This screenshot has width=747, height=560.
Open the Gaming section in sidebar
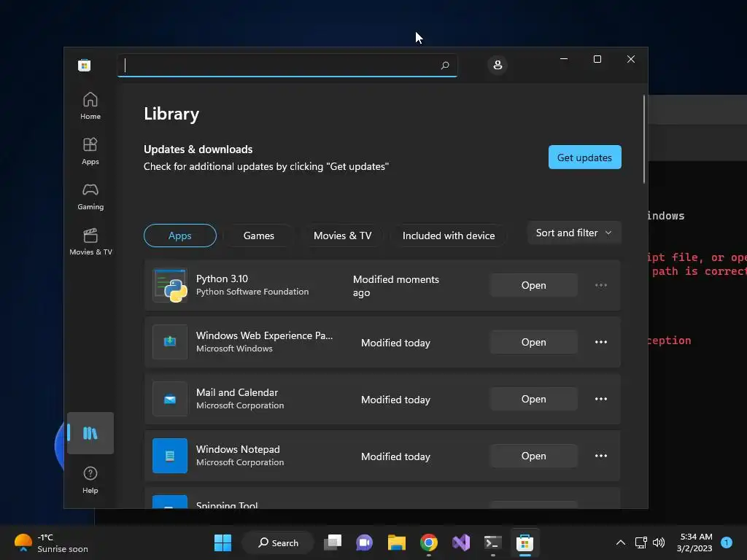pos(90,196)
